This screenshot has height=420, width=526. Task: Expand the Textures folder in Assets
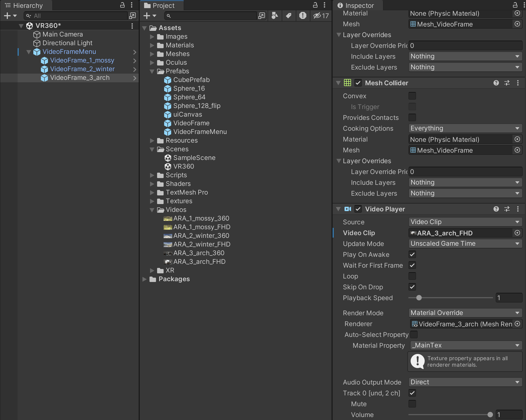pyautogui.click(x=152, y=201)
